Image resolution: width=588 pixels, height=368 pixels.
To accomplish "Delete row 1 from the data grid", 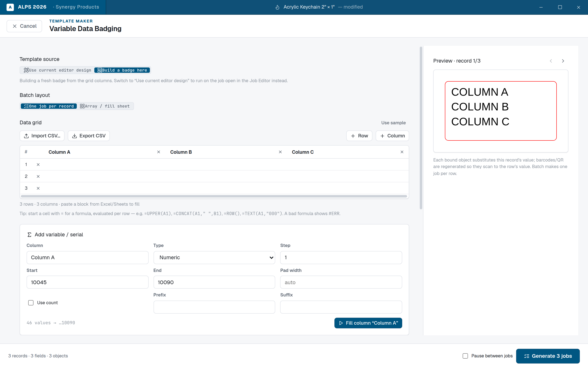I will coord(38,165).
